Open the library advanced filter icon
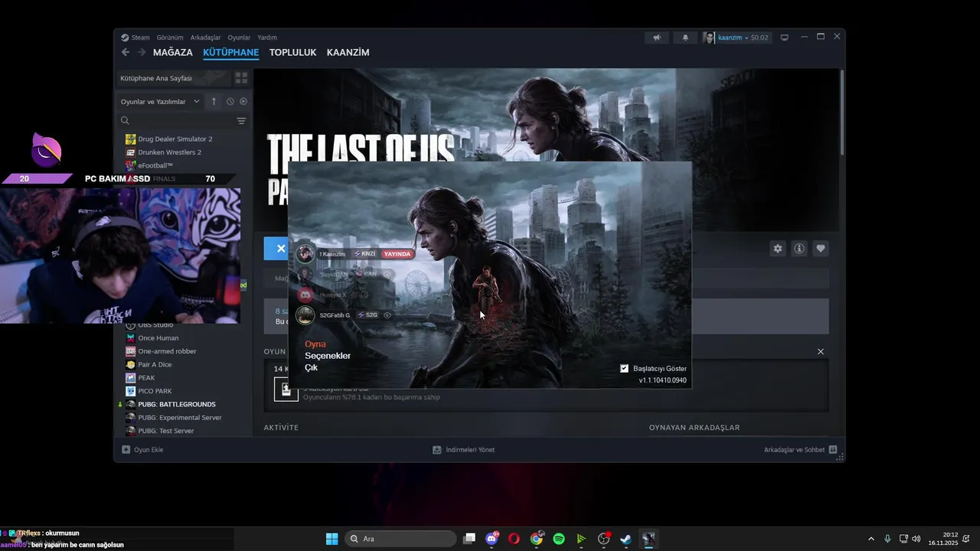Screen dimensions: 980x551 pos(241,120)
